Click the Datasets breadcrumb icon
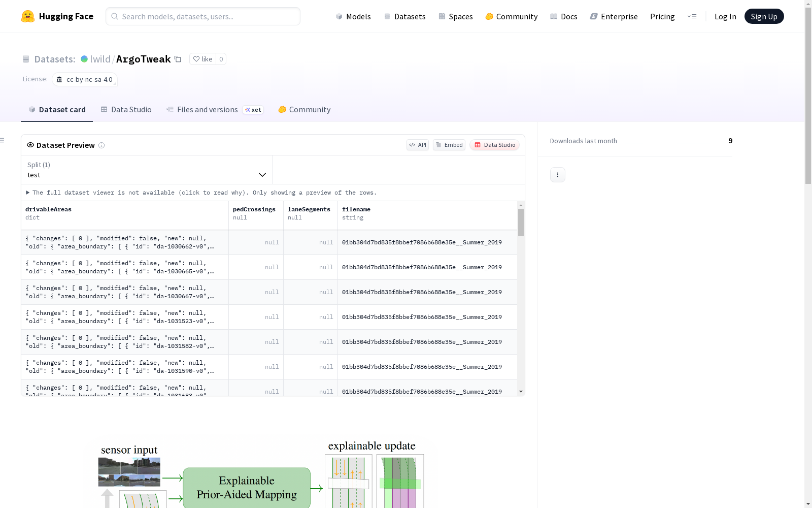812x508 pixels. 26,59
